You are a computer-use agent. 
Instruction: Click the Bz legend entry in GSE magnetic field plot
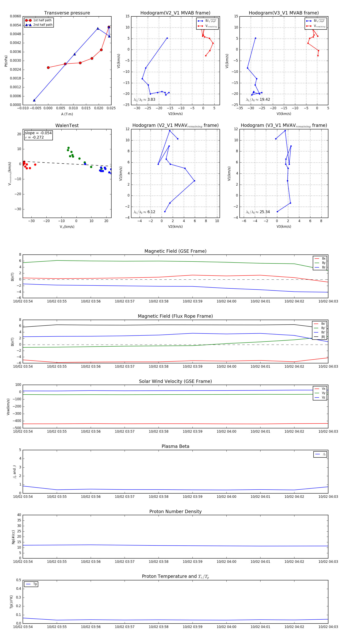tap(320, 267)
